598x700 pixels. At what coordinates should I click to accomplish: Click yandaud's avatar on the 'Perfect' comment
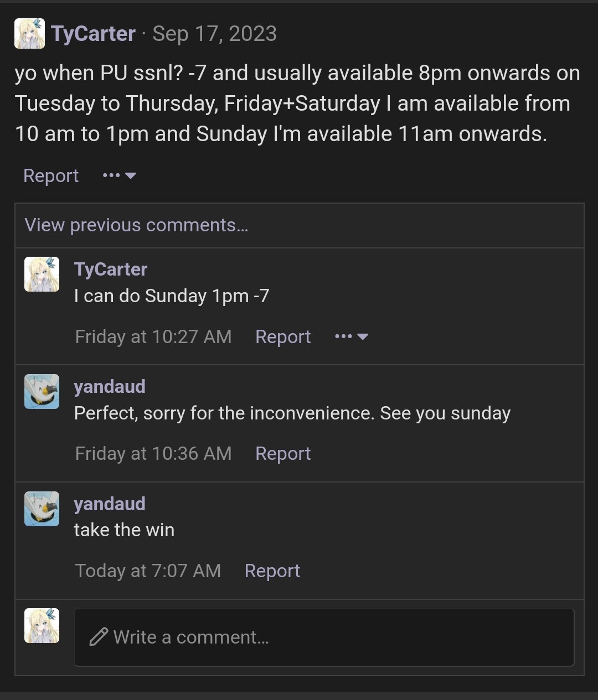42,391
